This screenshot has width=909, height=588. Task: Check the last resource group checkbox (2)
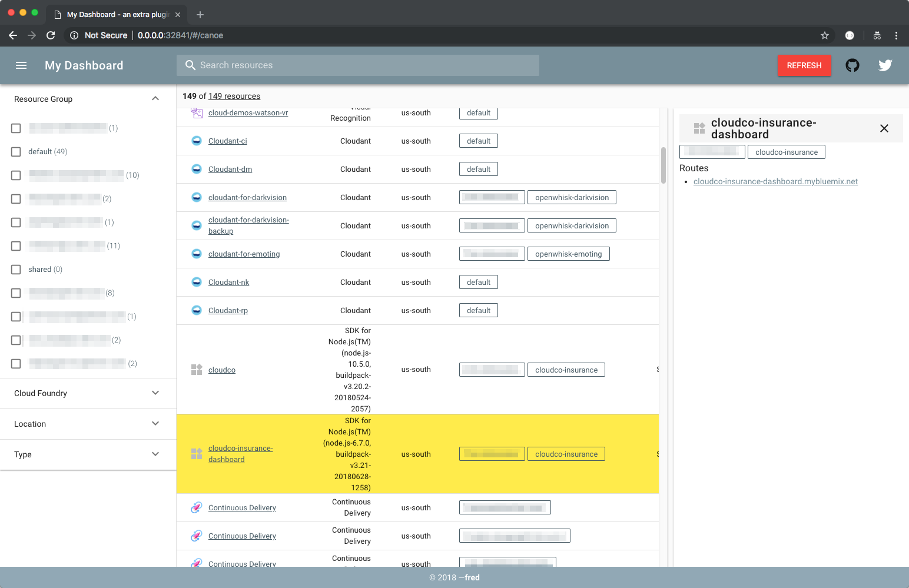[x=16, y=364]
